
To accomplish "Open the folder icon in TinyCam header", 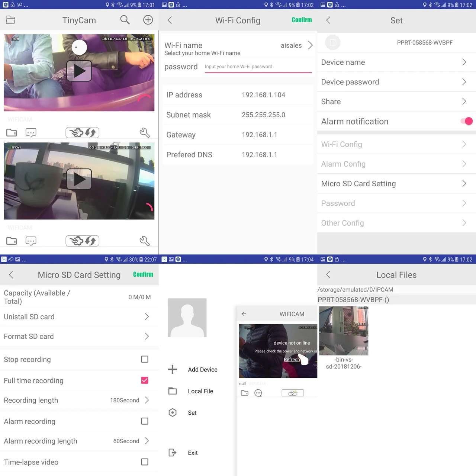I will click(10, 20).
